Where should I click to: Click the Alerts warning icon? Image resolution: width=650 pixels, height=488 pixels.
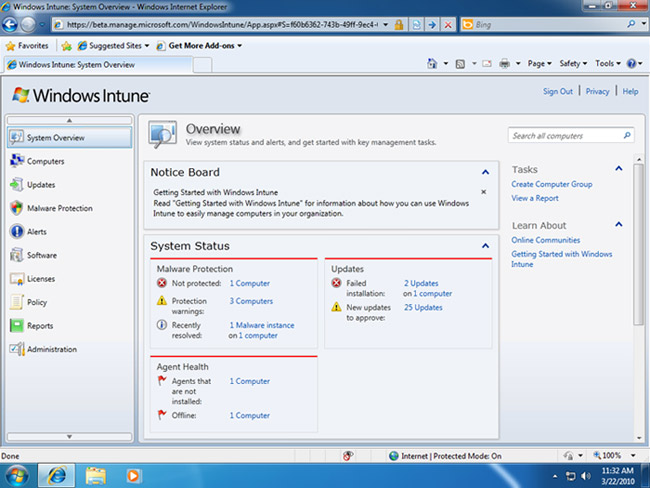[17, 232]
